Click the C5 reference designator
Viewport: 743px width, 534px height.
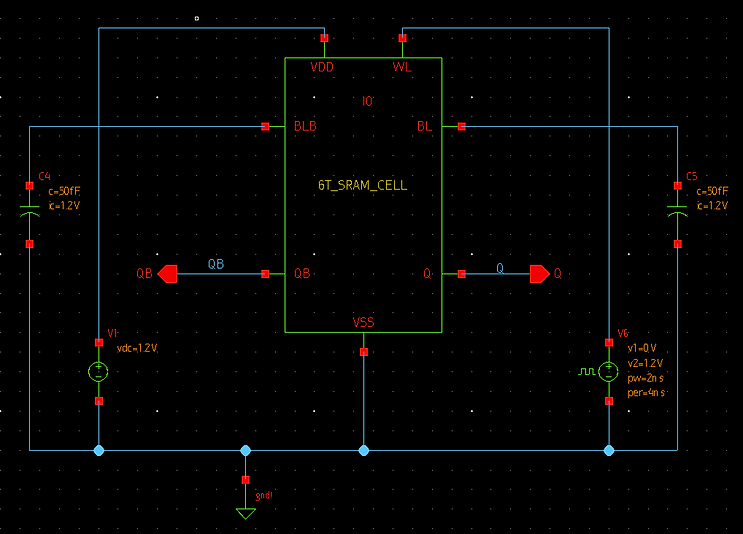(x=692, y=176)
